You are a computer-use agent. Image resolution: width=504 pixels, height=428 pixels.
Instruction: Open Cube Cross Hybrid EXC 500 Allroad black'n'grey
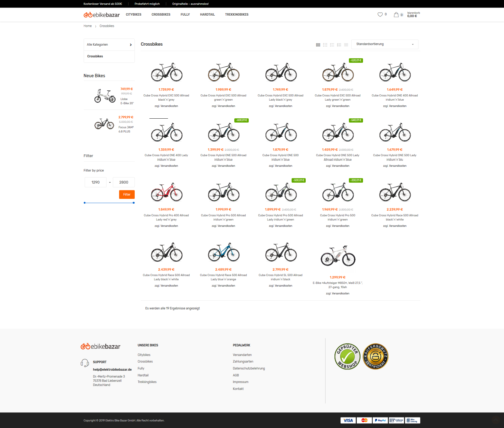pos(166,98)
